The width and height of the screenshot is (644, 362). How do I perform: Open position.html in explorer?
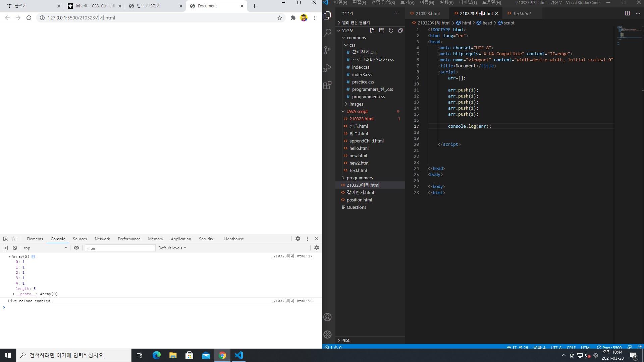pyautogui.click(x=359, y=200)
